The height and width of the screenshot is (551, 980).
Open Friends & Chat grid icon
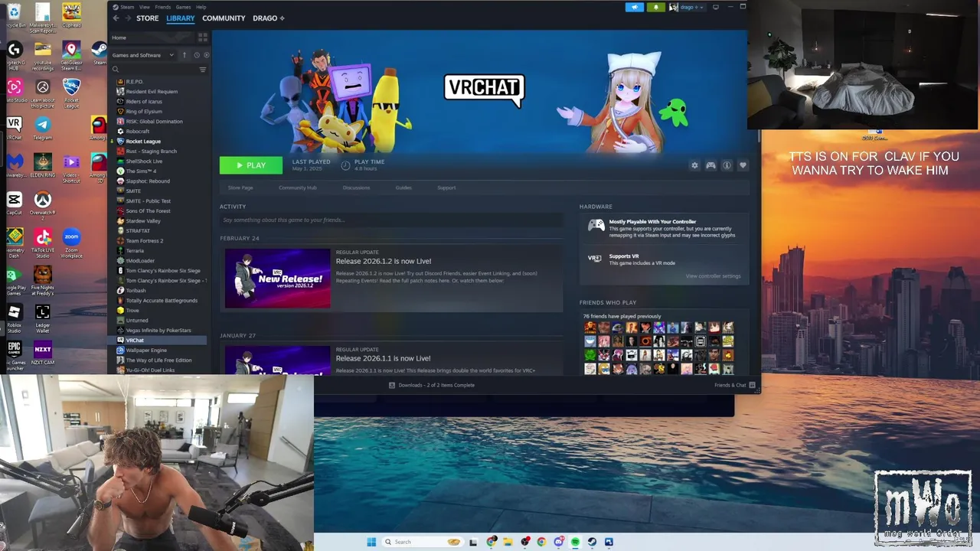752,385
